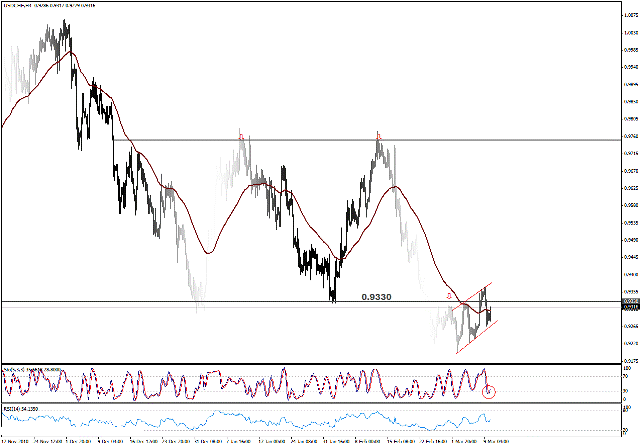Click the divider between stochastic and RSI panels

300,403
